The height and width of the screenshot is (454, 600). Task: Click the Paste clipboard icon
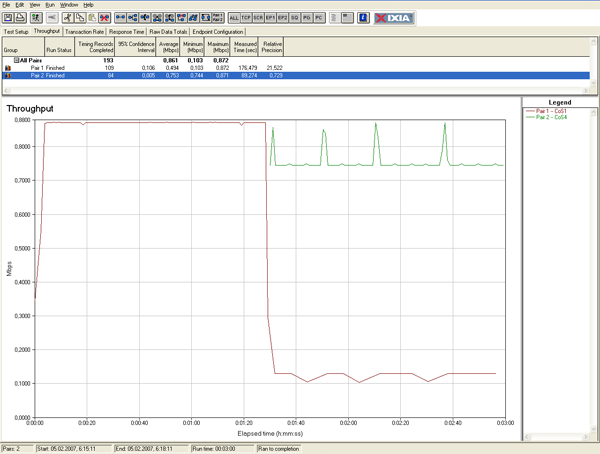(92, 18)
